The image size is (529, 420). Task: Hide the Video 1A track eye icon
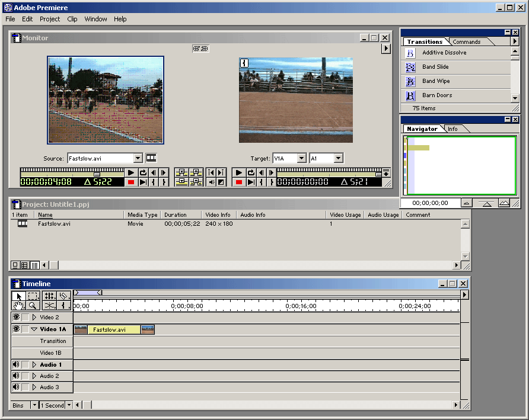click(x=16, y=329)
